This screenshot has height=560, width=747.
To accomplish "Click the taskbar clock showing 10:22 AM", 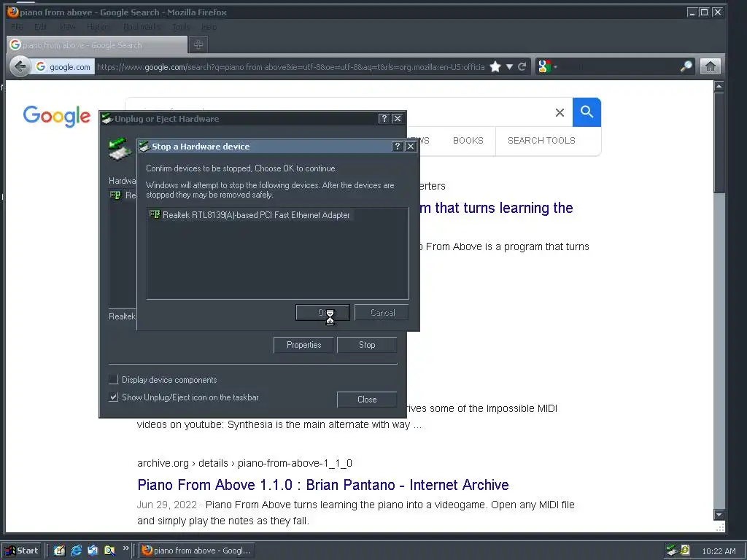I will click(x=719, y=551).
